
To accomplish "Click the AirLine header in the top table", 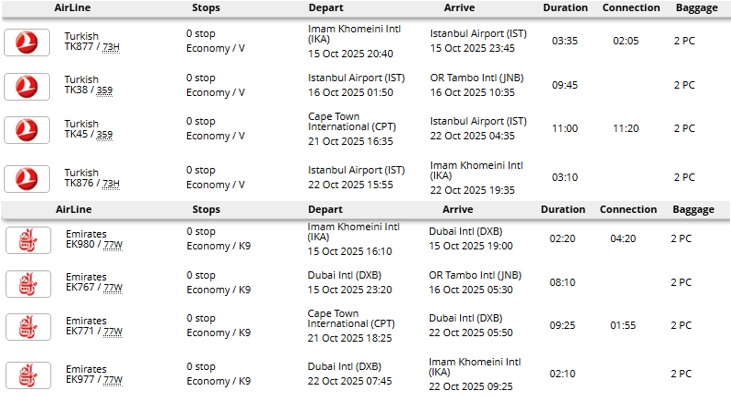I will [x=73, y=8].
